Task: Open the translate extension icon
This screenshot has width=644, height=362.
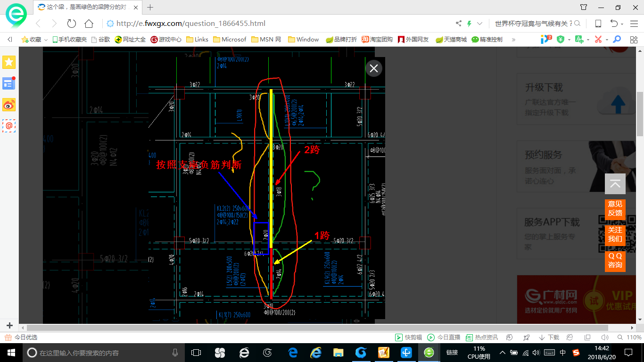Action: click(x=579, y=40)
